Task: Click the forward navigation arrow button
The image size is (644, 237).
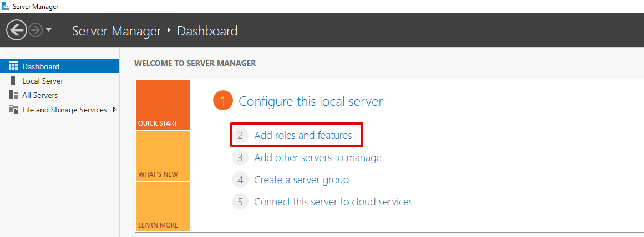Action: [x=36, y=30]
